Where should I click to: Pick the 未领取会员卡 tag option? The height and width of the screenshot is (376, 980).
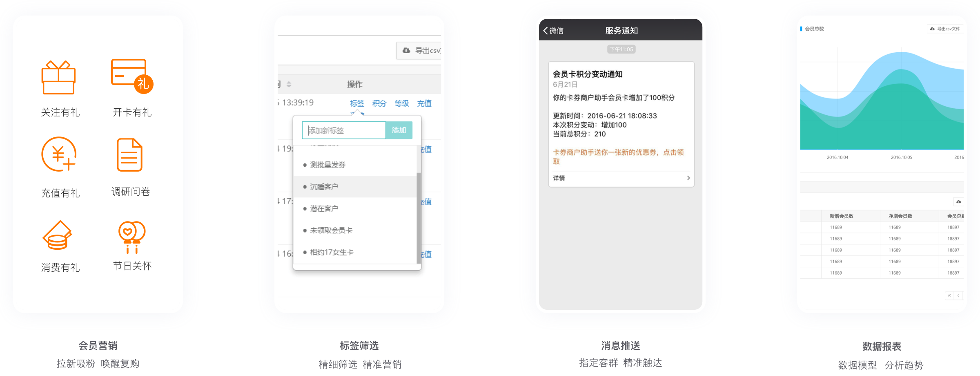331,231
